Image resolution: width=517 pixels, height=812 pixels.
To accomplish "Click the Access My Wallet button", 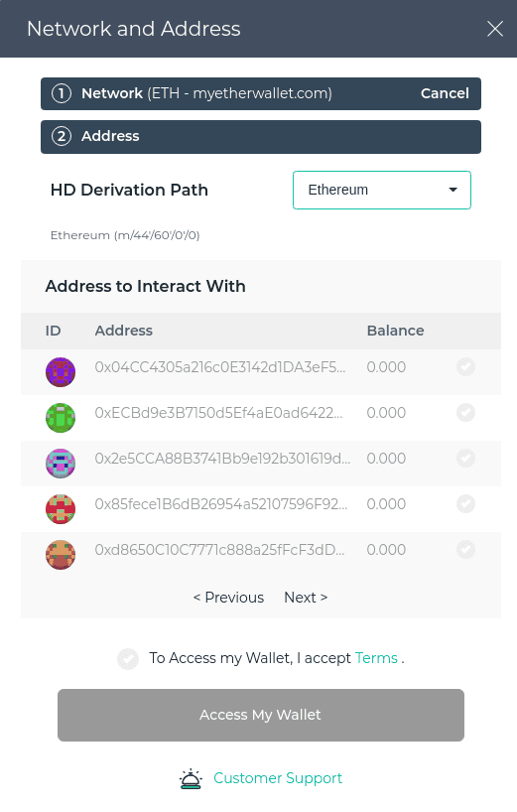I will (261, 715).
